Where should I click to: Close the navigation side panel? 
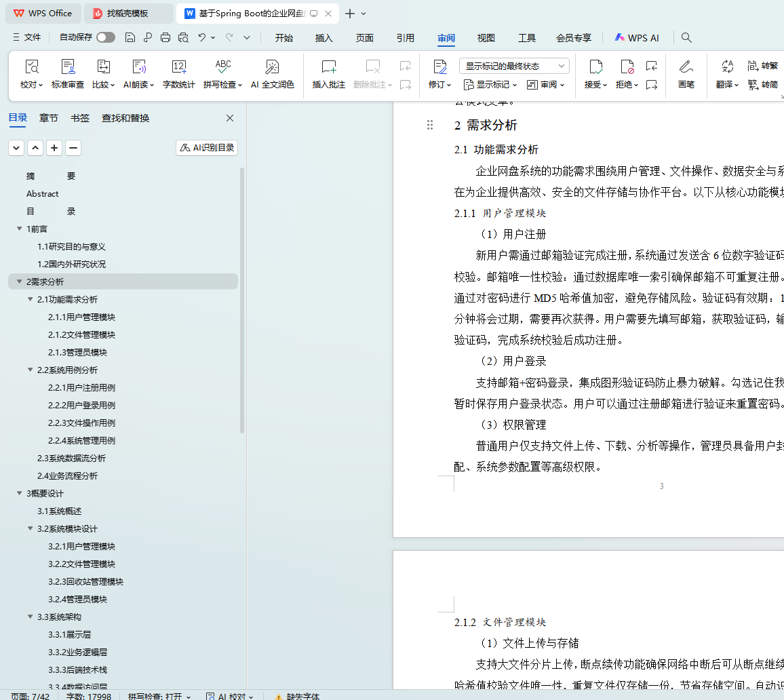pyautogui.click(x=230, y=118)
